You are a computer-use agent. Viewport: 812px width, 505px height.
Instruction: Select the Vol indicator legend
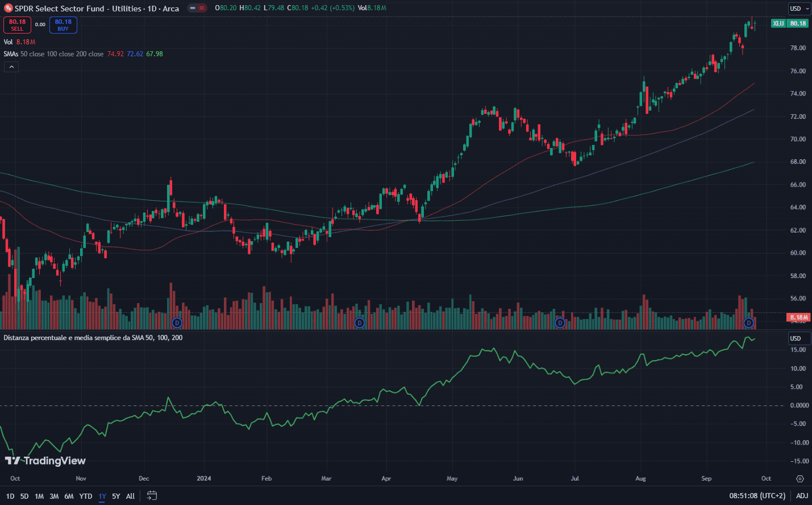tap(8, 42)
